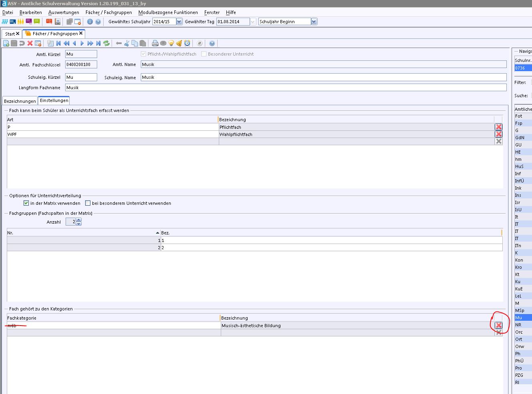This screenshot has height=394, width=532.
Task: Click the Schuleig. Name field
Action: (x=324, y=77)
